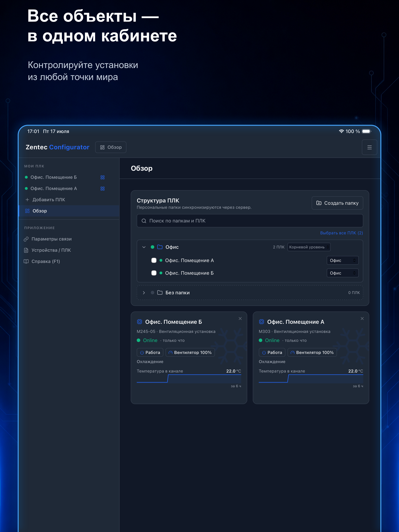Image resolution: width=399 pixels, height=532 pixels.
Task: Open Устройства / ПЛК
Action: (x=51, y=250)
